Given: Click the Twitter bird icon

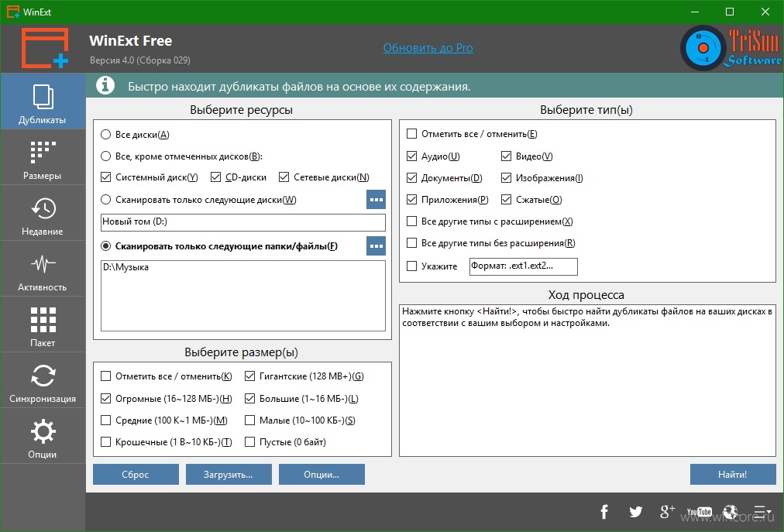Looking at the screenshot, I should 635,512.
